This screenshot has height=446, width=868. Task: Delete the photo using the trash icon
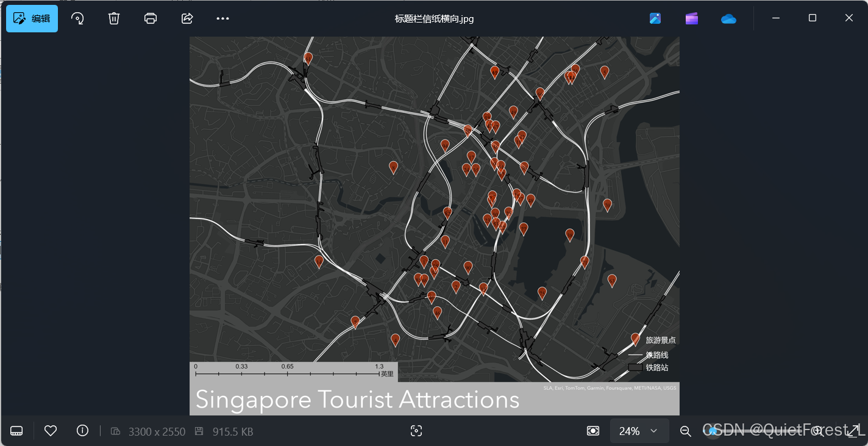pyautogui.click(x=114, y=18)
